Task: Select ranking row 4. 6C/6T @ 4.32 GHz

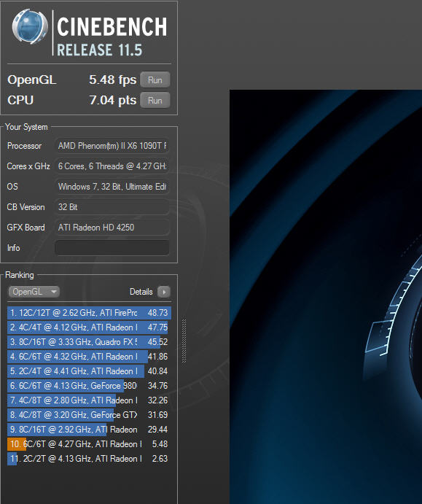Action: [x=89, y=357]
